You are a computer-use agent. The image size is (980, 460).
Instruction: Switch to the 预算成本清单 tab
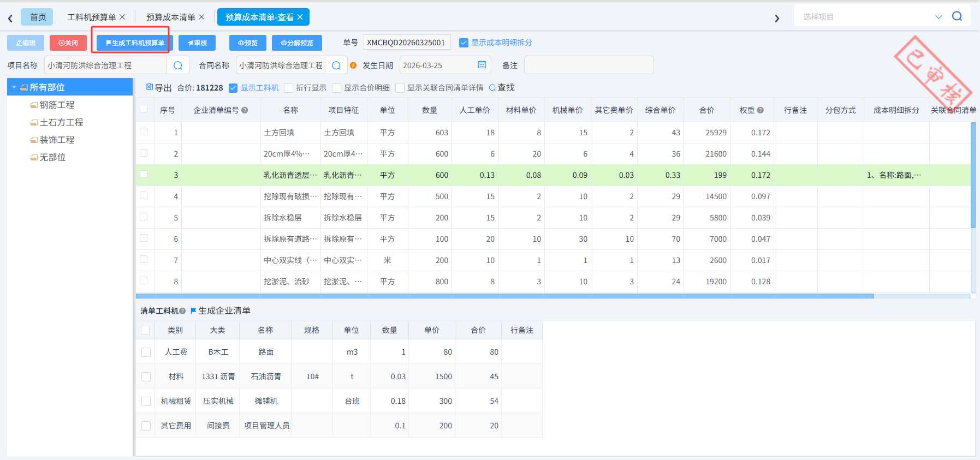170,17
